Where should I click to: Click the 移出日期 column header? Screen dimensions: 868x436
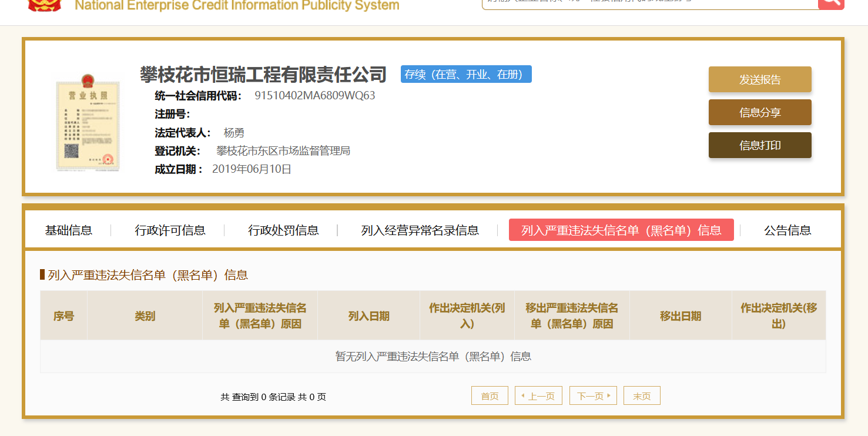coord(681,316)
